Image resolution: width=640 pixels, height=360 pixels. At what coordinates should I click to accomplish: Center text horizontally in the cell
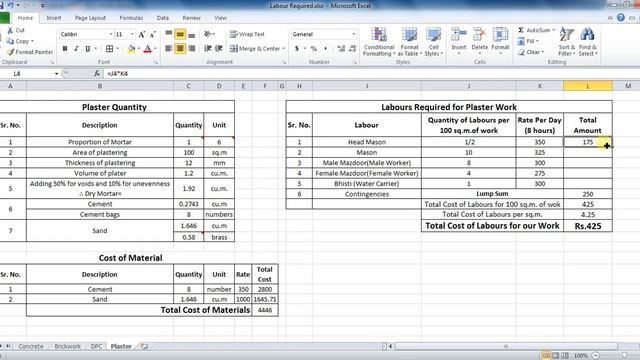click(180, 49)
